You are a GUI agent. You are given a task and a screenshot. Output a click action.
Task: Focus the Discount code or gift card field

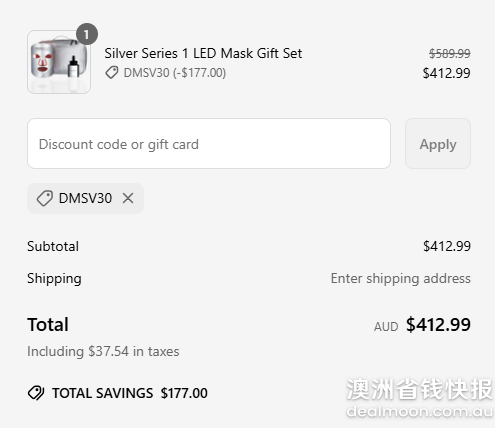(x=209, y=144)
